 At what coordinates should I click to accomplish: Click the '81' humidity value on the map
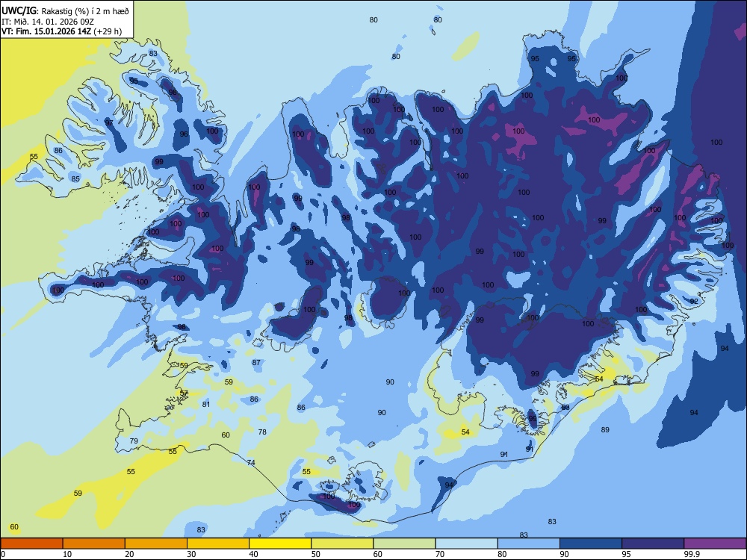[206, 404]
